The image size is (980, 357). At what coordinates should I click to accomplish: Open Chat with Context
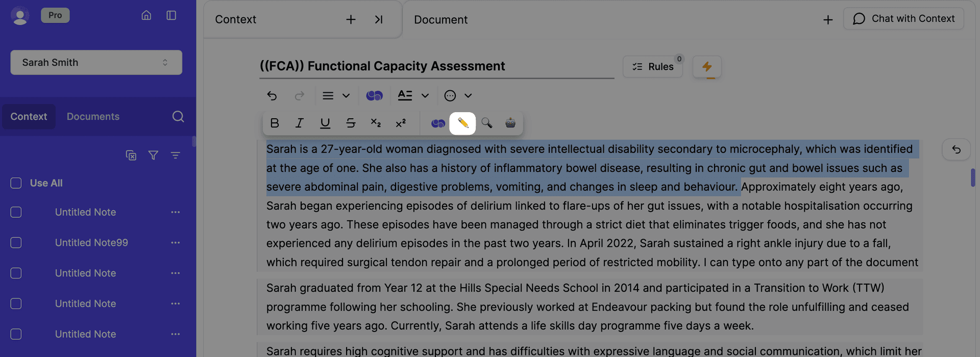click(903, 19)
